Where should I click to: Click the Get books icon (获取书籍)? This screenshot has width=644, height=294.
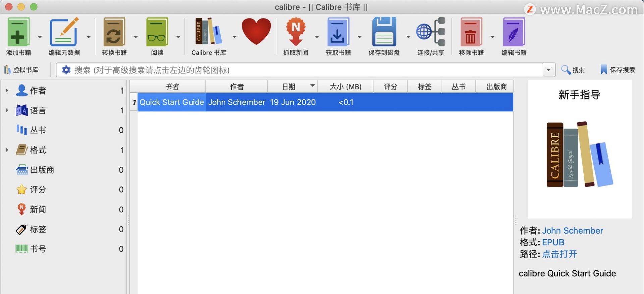[x=338, y=32]
